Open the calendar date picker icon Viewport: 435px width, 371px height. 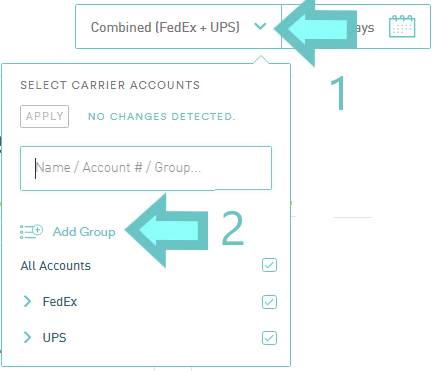402,26
